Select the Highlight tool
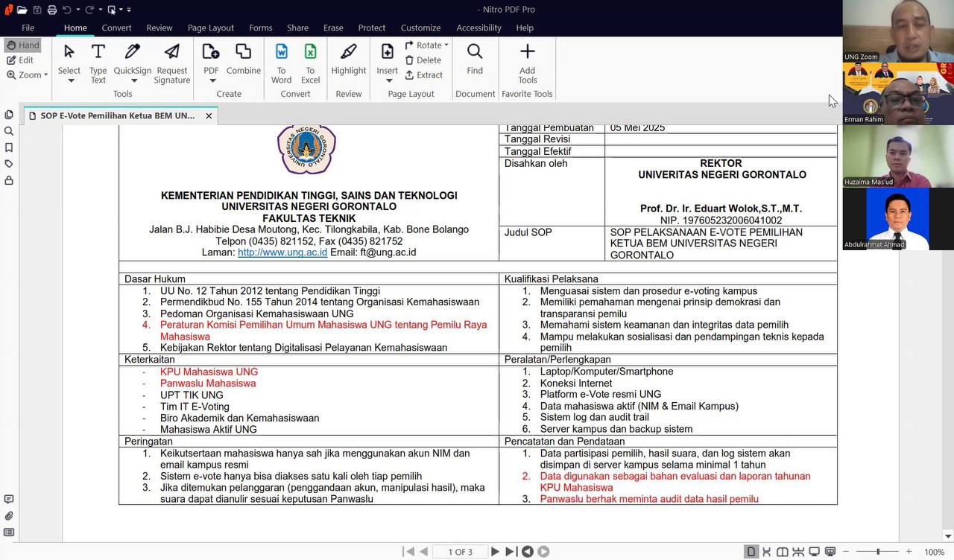Image resolution: width=954 pixels, height=560 pixels. tap(348, 60)
